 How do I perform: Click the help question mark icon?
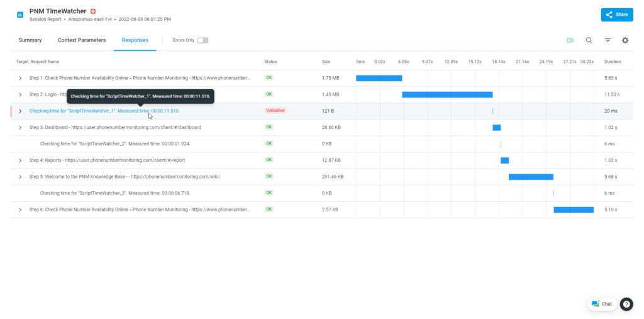pos(626,304)
